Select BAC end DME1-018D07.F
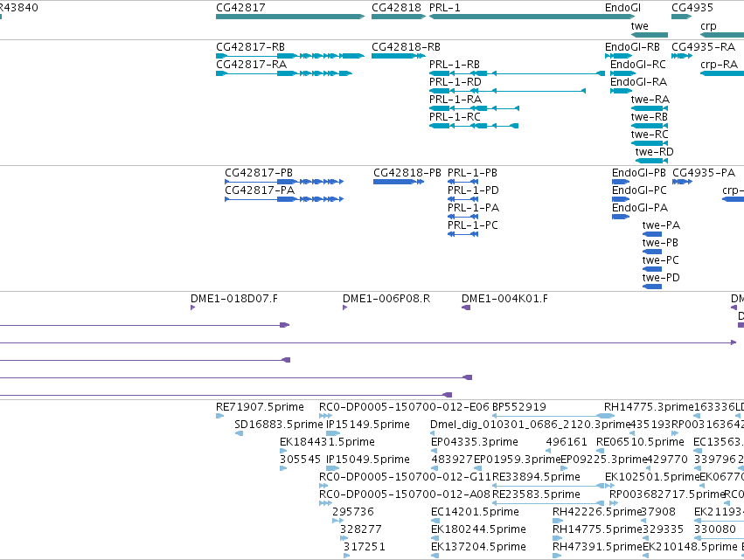Screen dimensions: 744x560 point(234,299)
